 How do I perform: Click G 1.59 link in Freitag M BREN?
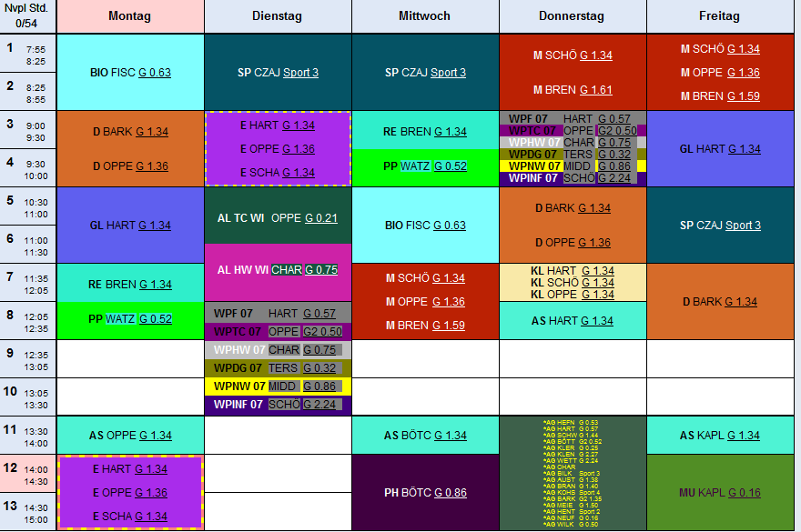pos(742,96)
